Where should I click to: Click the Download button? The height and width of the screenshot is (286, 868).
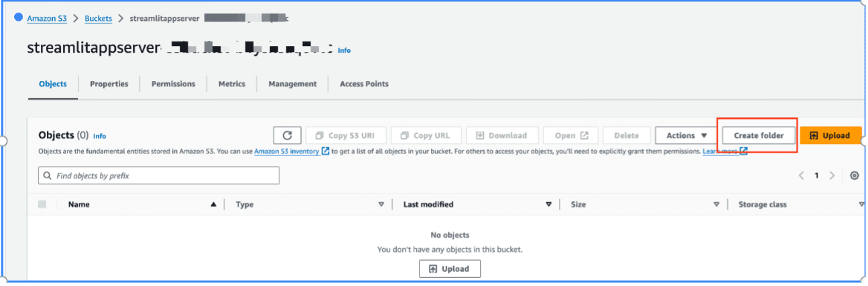501,135
